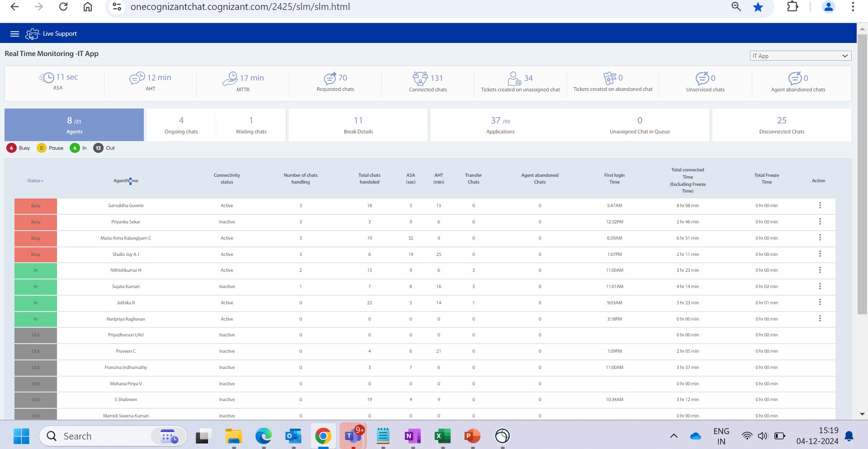Click Tickets created on abandoned chat icon
Viewport: 868px width, 449px height.
[x=610, y=78]
